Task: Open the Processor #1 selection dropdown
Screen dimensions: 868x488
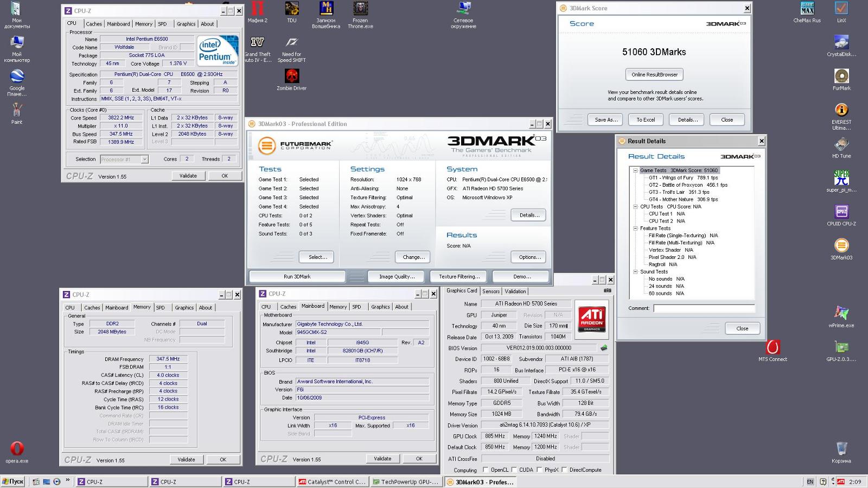Action: point(124,159)
